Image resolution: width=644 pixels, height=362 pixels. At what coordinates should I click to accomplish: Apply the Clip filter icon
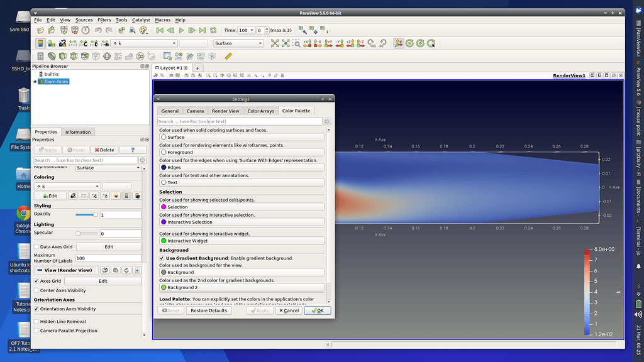click(62, 56)
